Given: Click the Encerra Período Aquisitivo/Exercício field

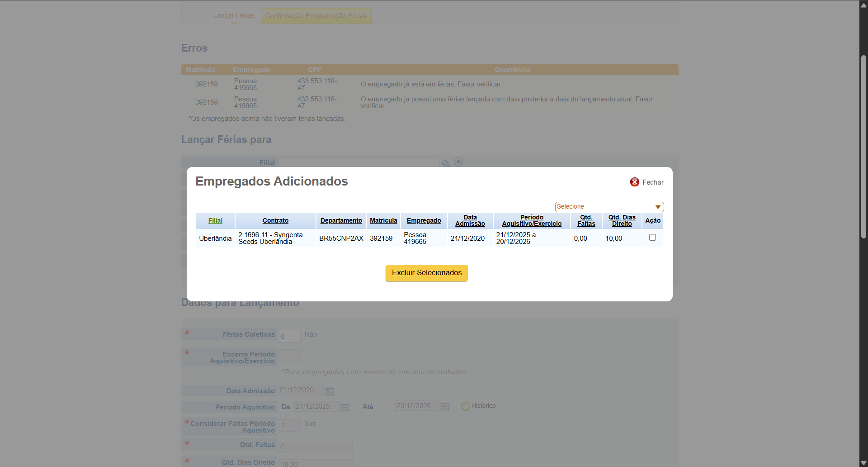Looking at the screenshot, I should (x=289, y=356).
